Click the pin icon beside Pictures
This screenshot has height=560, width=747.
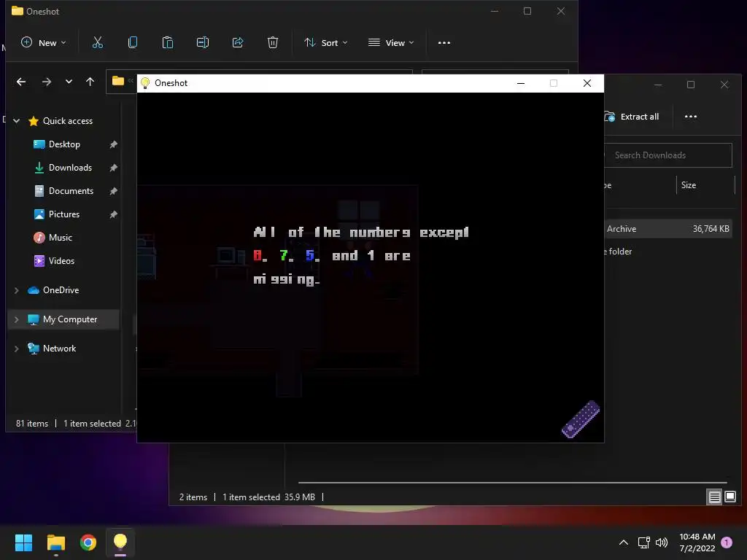pos(113,214)
